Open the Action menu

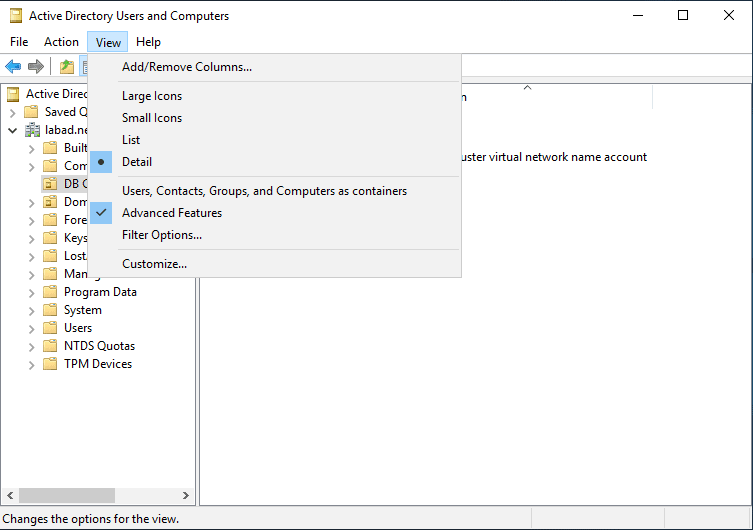pyautogui.click(x=61, y=42)
